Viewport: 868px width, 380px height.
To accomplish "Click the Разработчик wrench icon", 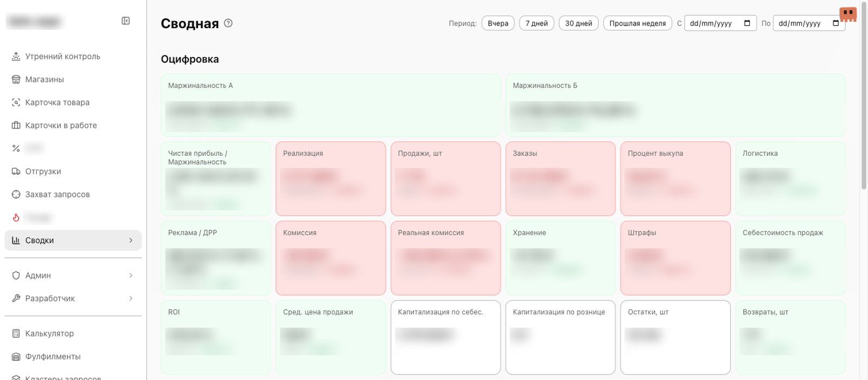I will pos(16,298).
